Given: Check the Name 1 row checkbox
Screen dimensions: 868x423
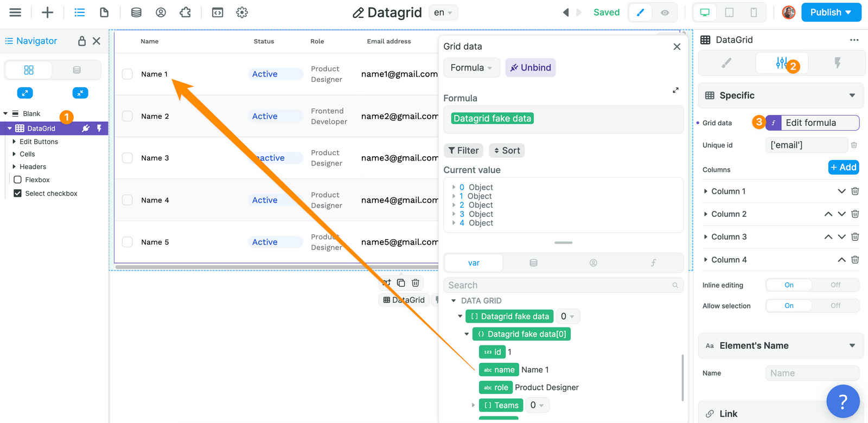Looking at the screenshot, I should [127, 74].
